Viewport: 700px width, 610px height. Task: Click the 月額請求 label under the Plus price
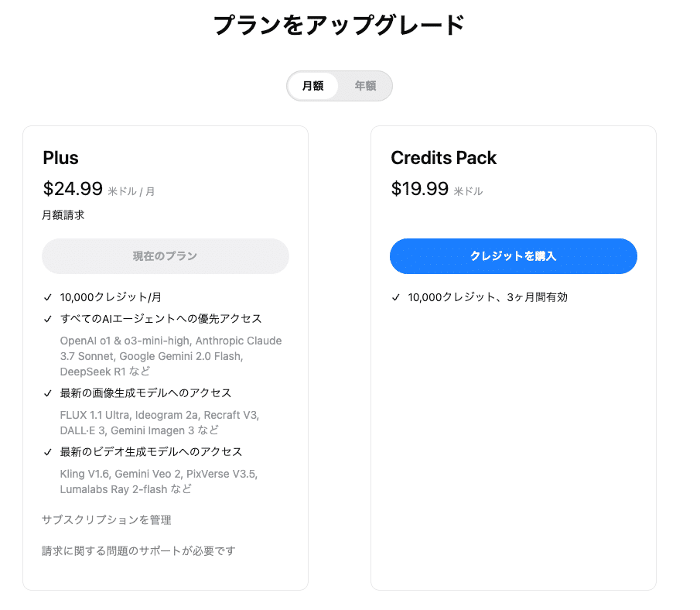click(63, 215)
